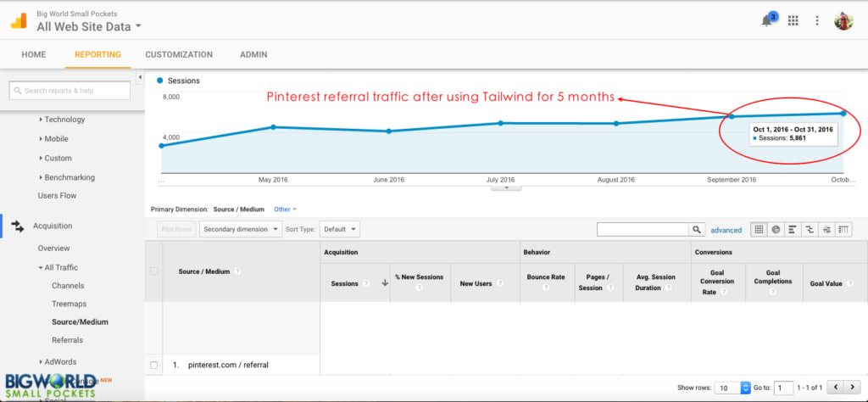Open the Referrals report link
868x402 pixels.
(x=67, y=340)
